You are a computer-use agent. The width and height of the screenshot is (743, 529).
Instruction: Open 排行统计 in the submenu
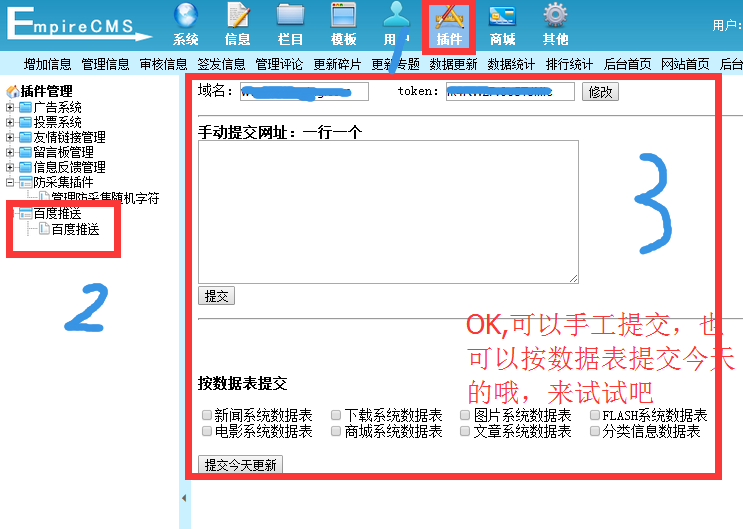tap(569, 64)
